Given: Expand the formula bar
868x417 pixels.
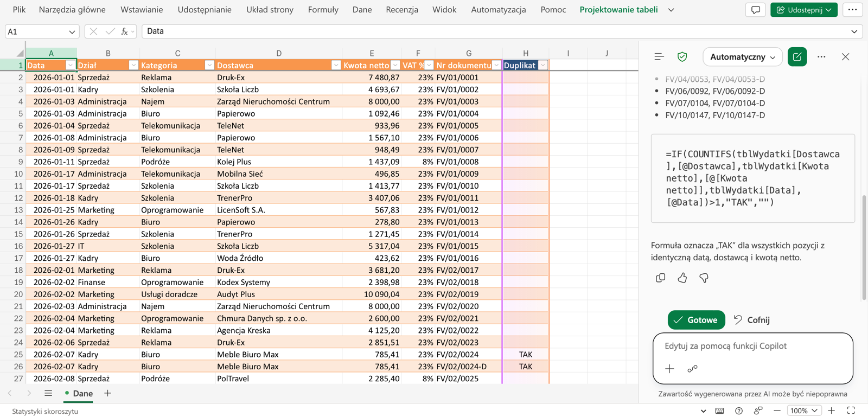Looking at the screenshot, I should (854, 31).
